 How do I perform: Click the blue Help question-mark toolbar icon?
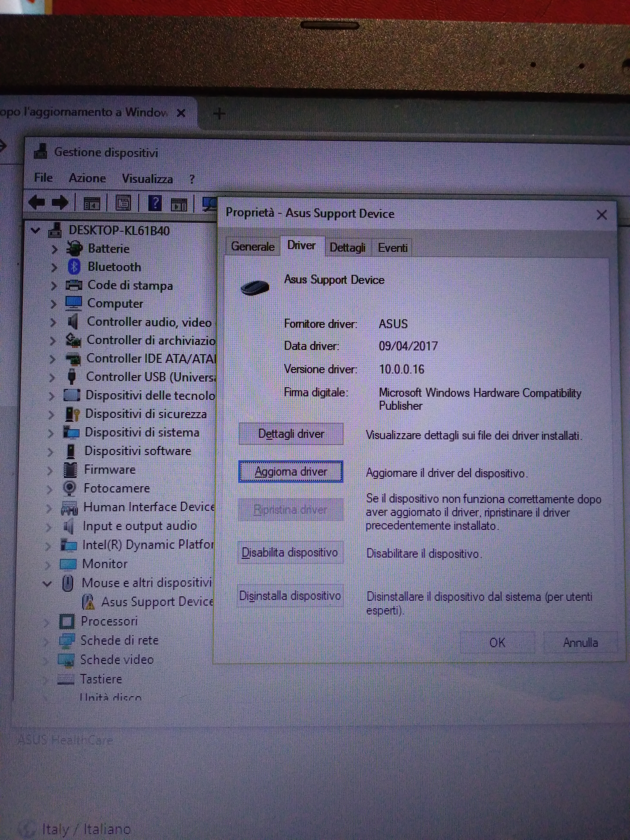coord(155,203)
